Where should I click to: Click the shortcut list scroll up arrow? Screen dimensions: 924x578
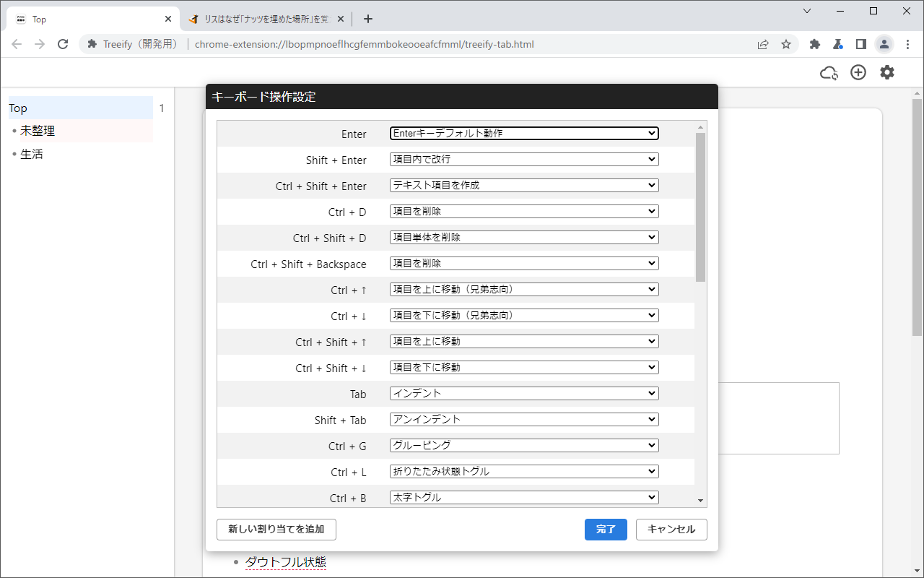click(x=701, y=127)
